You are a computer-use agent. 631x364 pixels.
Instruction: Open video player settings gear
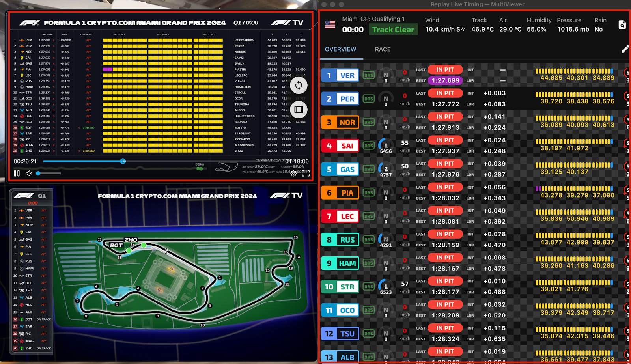pos(293,173)
